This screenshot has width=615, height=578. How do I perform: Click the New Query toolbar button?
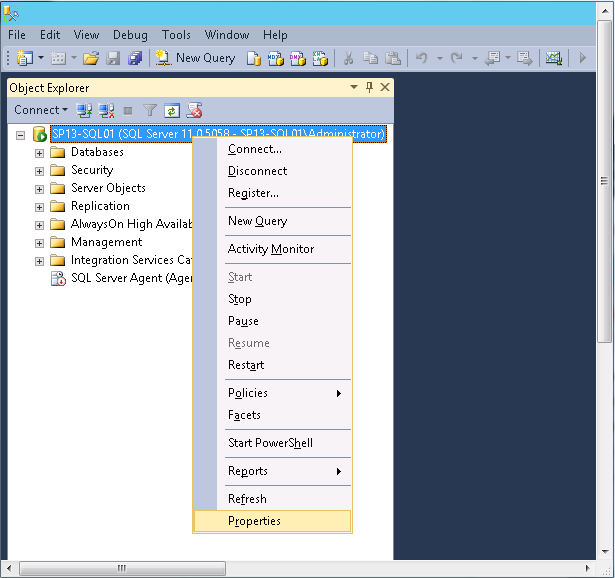coord(195,58)
